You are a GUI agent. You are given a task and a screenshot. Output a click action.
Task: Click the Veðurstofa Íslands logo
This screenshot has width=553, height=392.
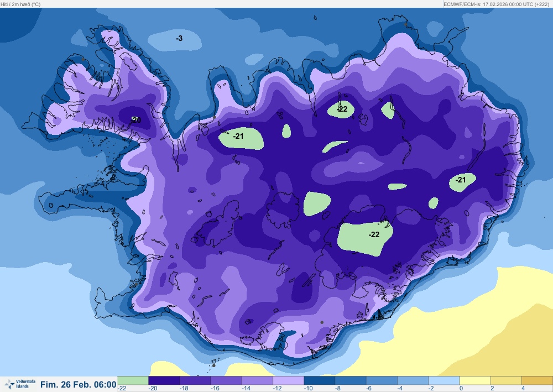(20, 384)
